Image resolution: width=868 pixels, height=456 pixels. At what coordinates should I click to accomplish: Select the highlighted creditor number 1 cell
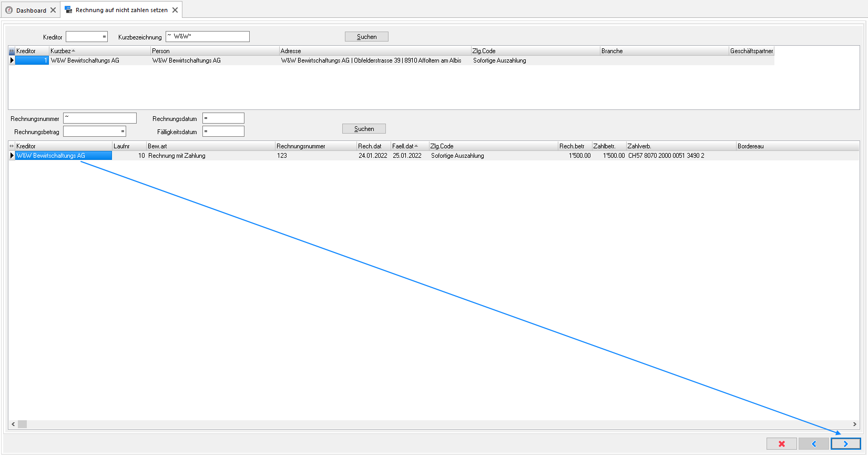32,60
